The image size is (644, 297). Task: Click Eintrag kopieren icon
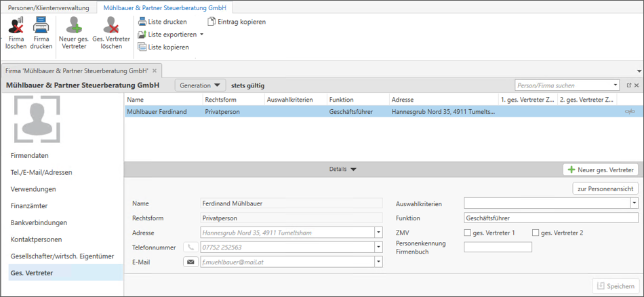click(212, 22)
